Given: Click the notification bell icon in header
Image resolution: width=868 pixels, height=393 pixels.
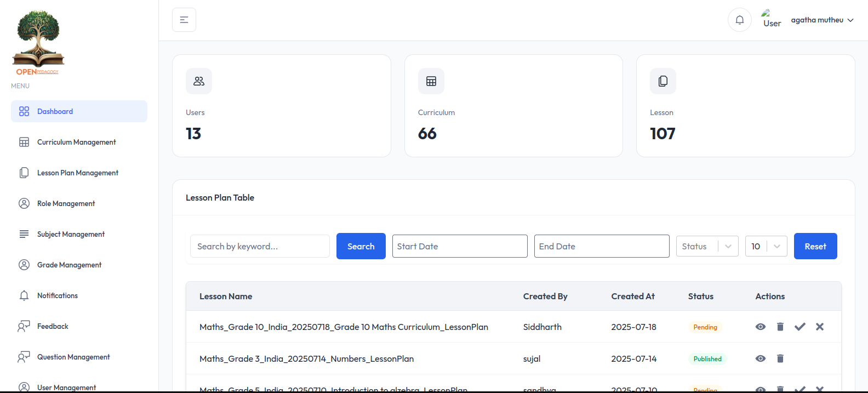Looking at the screenshot, I should tap(739, 20).
